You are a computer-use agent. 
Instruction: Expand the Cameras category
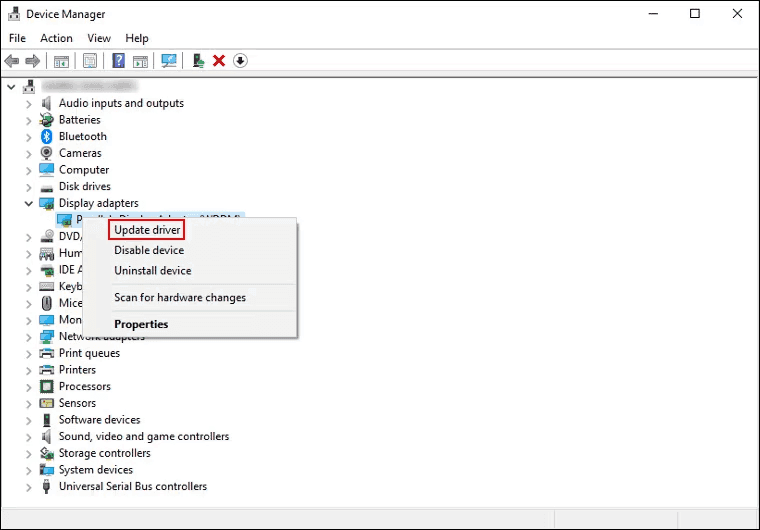click(x=29, y=154)
